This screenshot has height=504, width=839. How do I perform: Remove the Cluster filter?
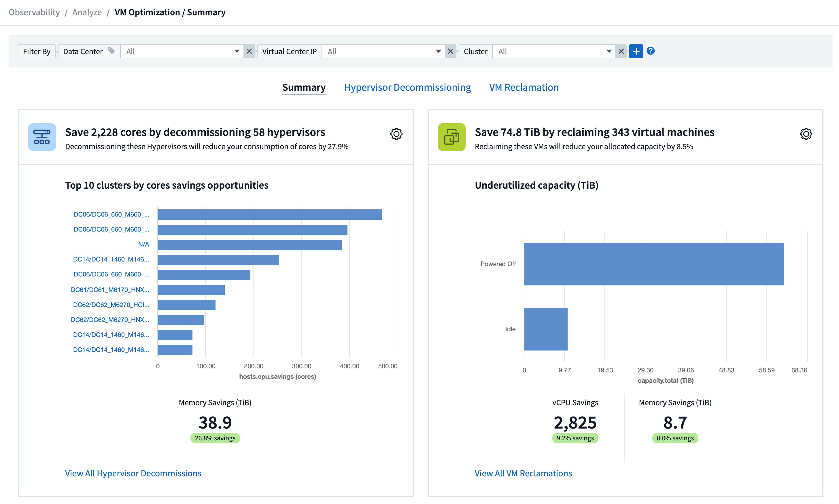pos(621,51)
